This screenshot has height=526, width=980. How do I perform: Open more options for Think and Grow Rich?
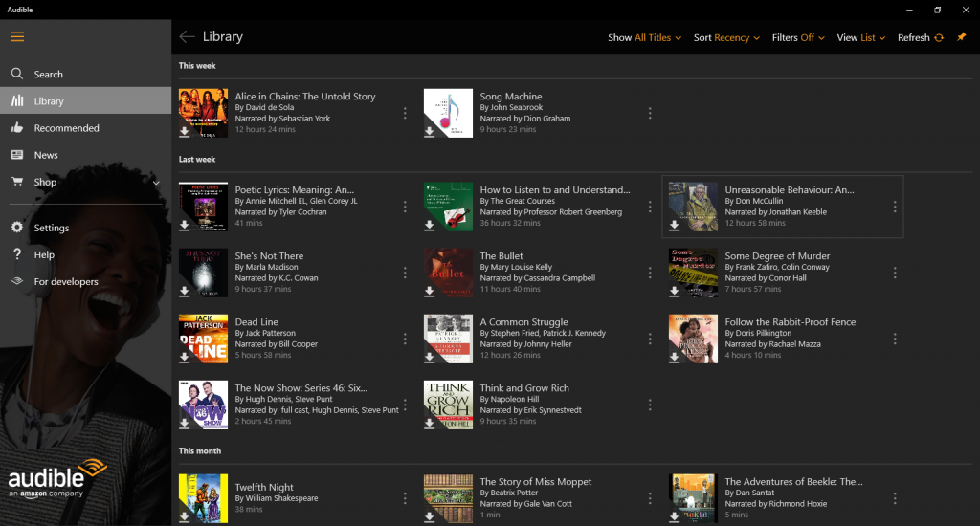pyautogui.click(x=650, y=405)
